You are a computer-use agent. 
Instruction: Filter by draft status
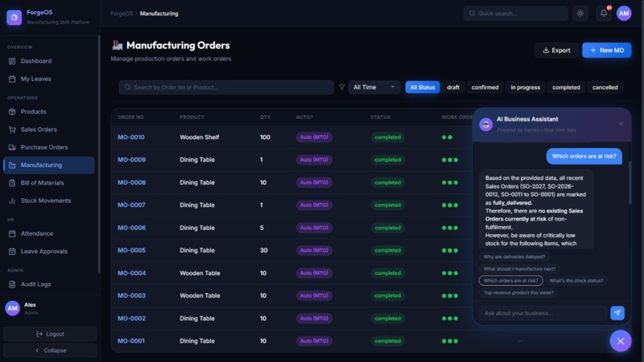(x=453, y=87)
